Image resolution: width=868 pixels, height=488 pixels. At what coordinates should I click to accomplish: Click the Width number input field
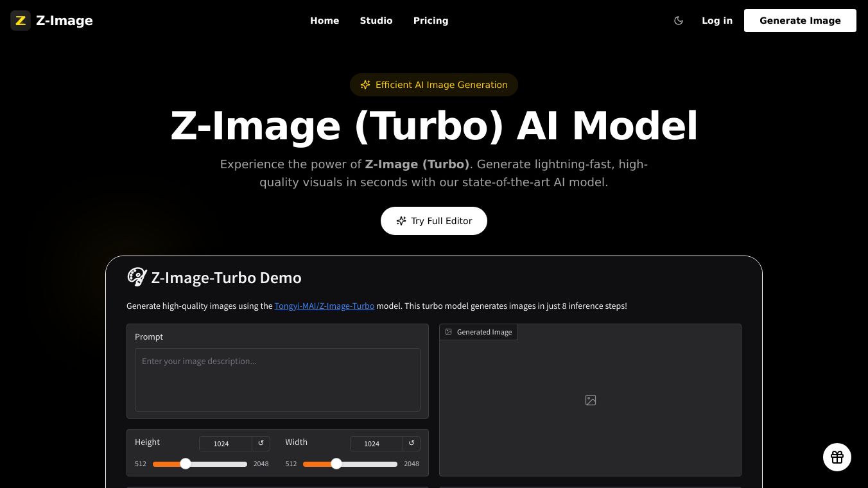click(x=376, y=444)
